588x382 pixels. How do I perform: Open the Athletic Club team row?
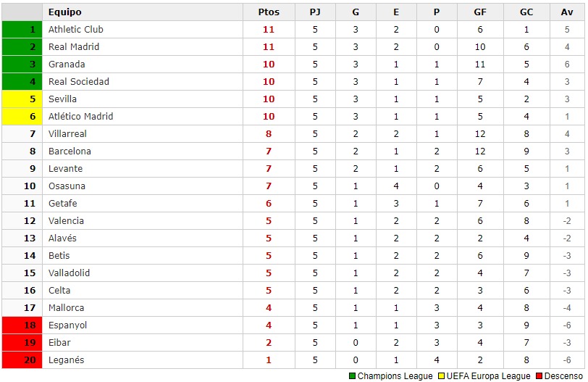[293, 29]
